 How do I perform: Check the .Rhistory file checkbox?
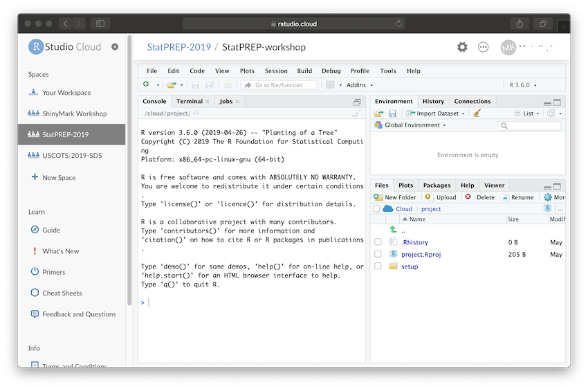378,242
